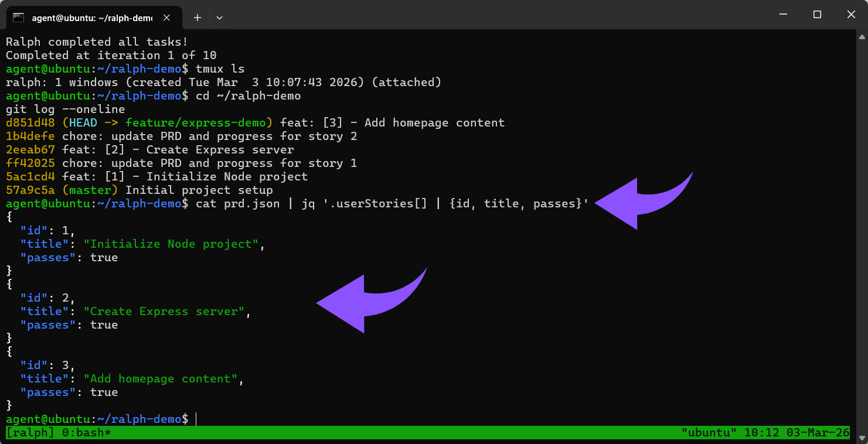Click commit hash d851d48 in git log
This screenshot has width=868, height=444.
coord(28,122)
